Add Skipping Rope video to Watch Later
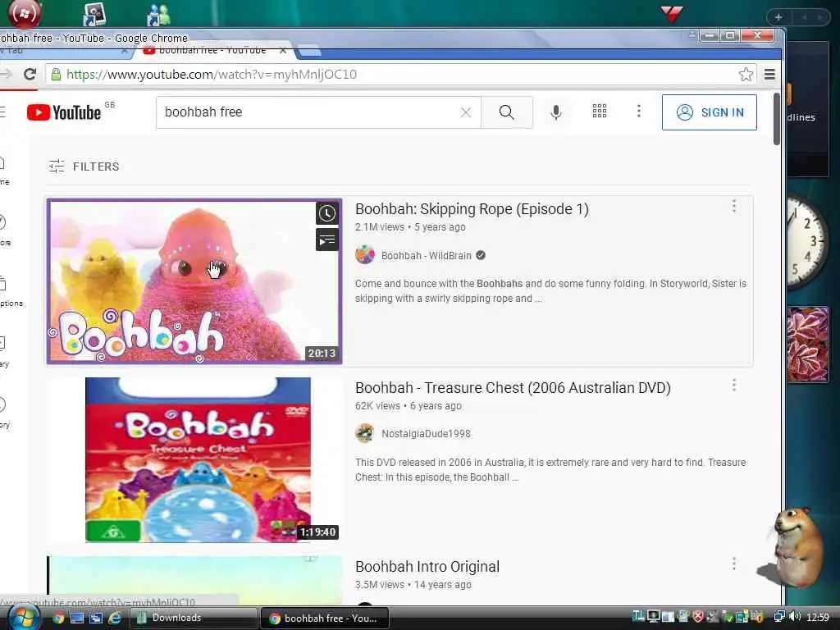Screen dimensions: 840x630 (326, 214)
